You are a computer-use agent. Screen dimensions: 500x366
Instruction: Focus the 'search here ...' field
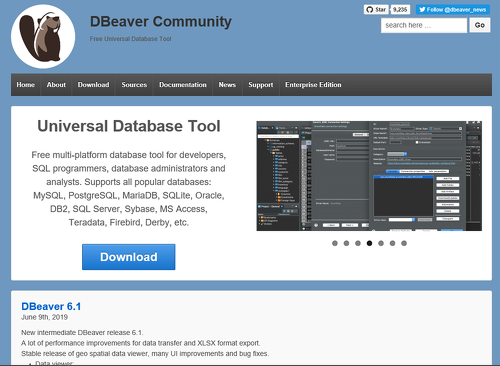pyautogui.click(x=424, y=25)
